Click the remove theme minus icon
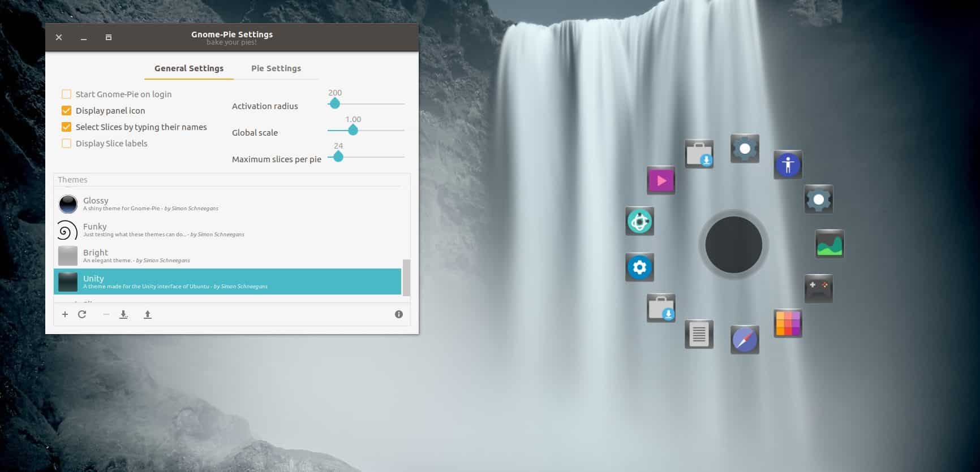The width and height of the screenshot is (980, 472). point(106,314)
